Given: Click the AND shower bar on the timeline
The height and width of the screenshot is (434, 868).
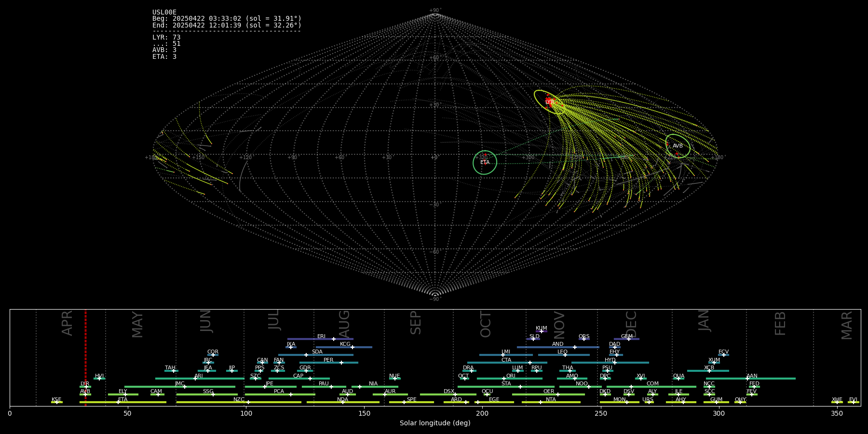Looking at the screenshot, I should (558, 347).
